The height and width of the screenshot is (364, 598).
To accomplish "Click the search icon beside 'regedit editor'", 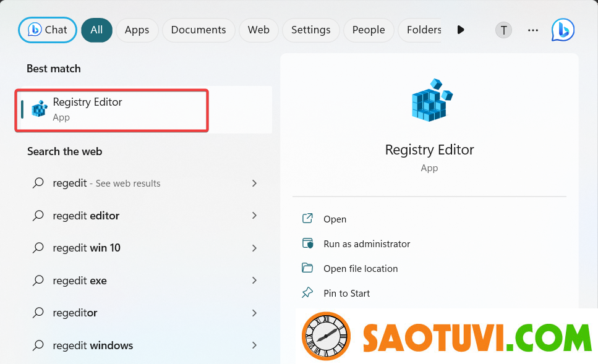I will click(38, 216).
